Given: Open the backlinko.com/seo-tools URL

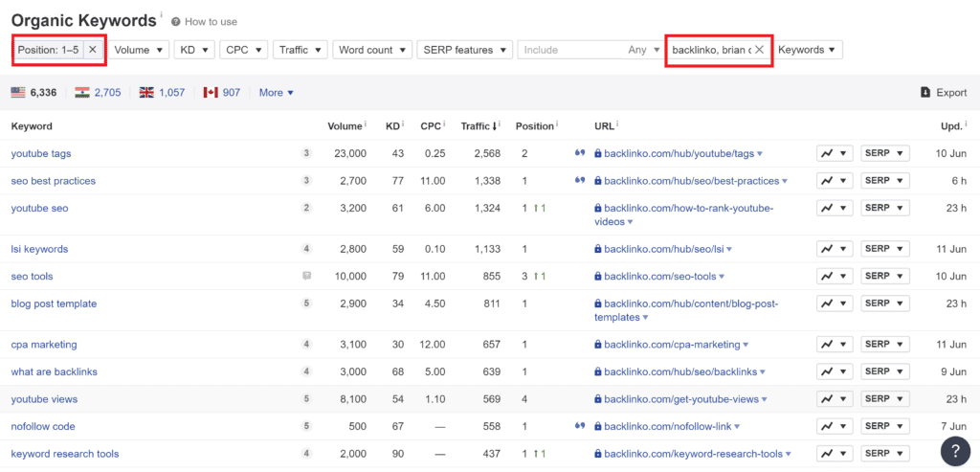Looking at the screenshot, I should (x=660, y=276).
